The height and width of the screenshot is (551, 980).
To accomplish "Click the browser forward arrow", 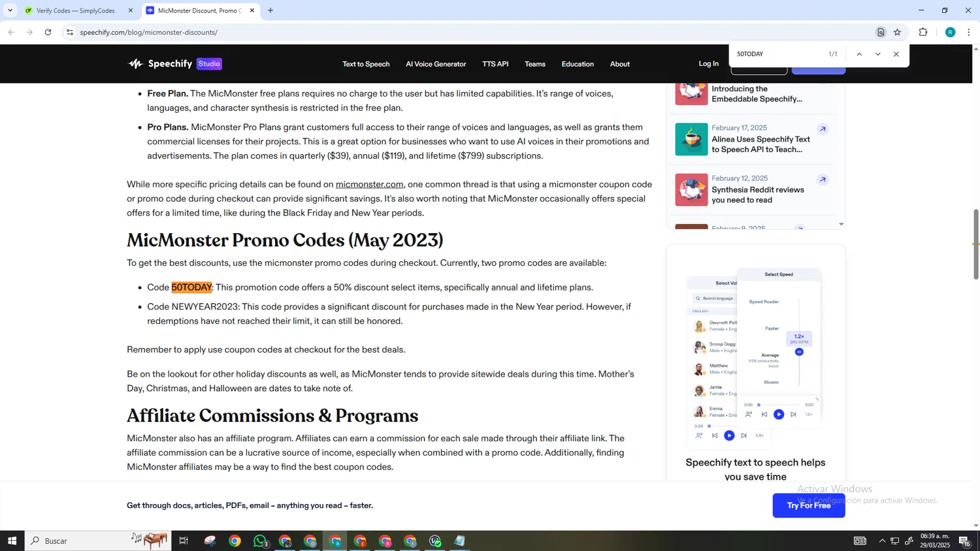I will click(x=29, y=32).
